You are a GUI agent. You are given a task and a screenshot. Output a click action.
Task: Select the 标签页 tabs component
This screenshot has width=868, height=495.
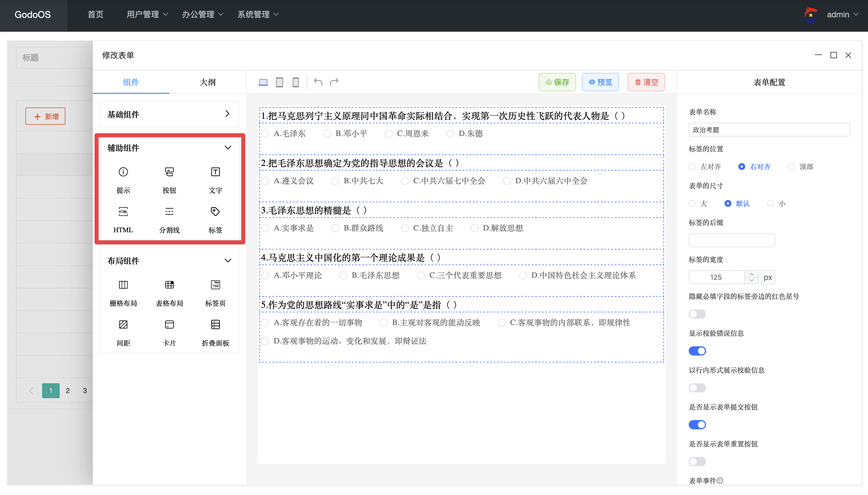coord(215,293)
